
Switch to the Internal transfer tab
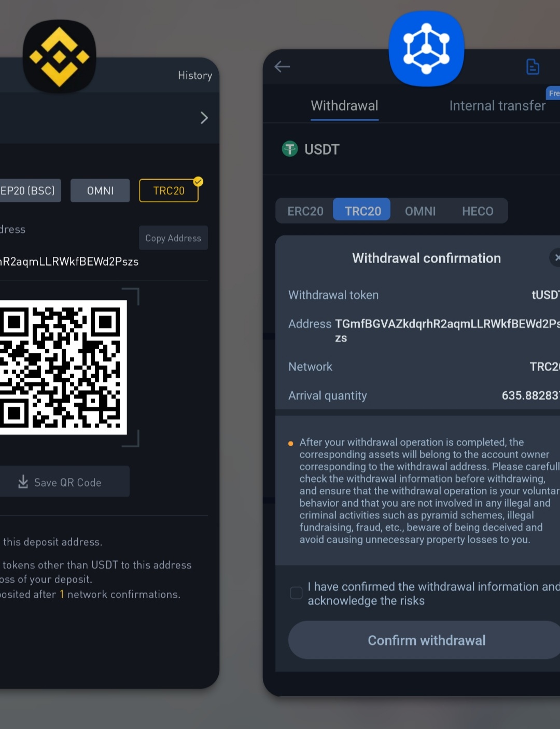pos(497,106)
